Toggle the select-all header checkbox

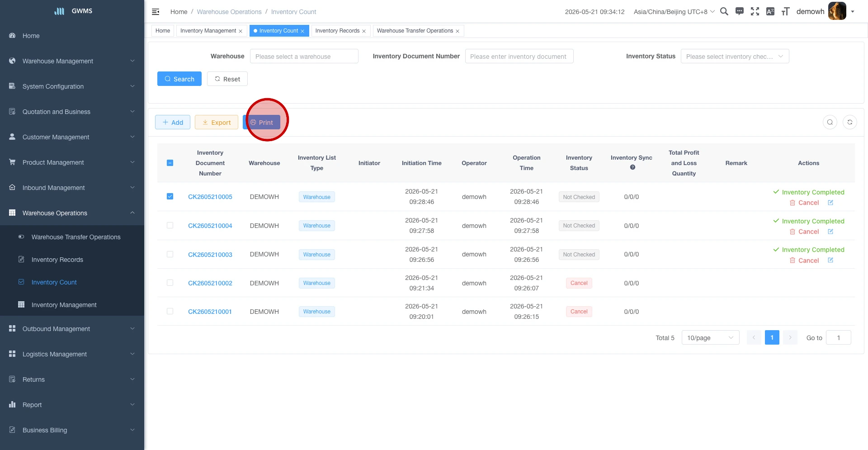170,163
